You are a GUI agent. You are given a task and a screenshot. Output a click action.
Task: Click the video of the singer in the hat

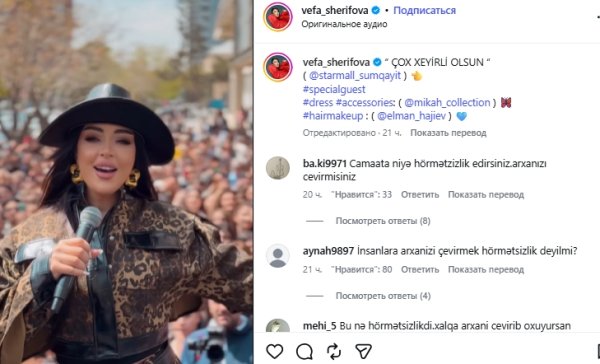[x=126, y=182]
